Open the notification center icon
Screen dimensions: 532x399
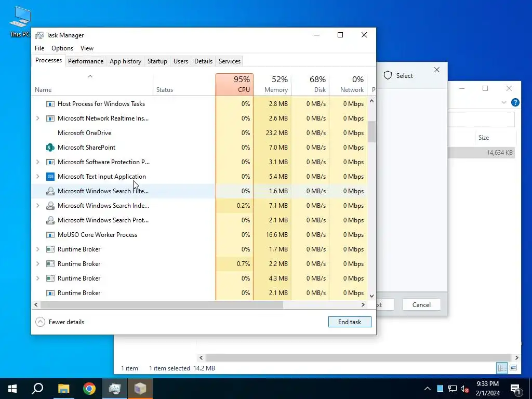515,389
